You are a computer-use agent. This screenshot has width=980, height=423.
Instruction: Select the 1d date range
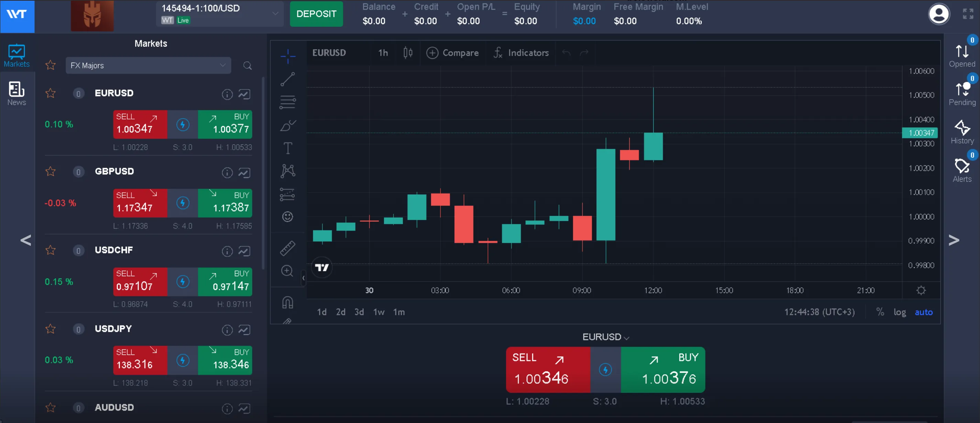[322, 312]
